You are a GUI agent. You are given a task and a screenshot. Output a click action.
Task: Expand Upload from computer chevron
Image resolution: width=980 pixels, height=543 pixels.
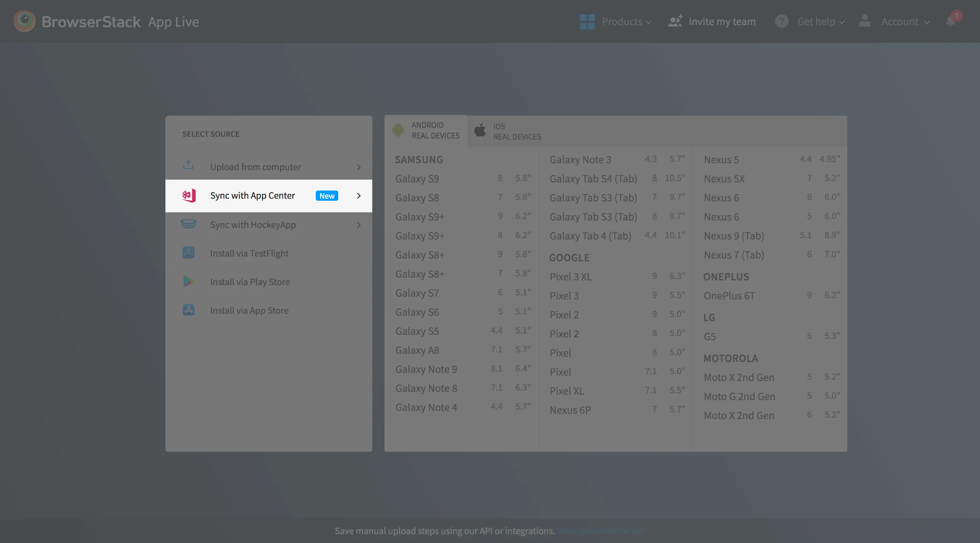pyautogui.click(x=359, y=167)
